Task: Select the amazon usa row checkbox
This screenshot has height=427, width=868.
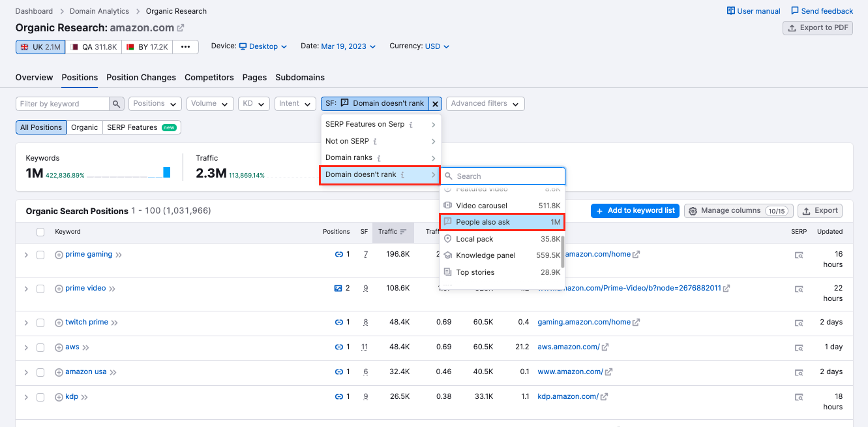Action: [x=40, y=372]
